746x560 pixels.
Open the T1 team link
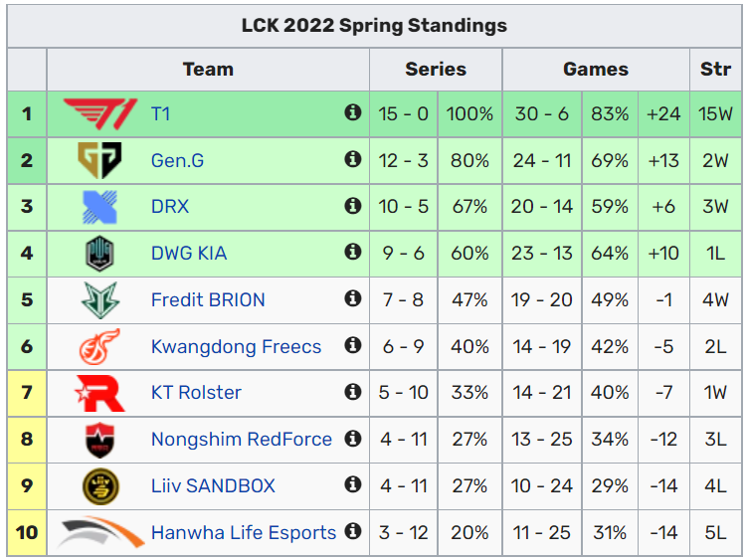coord(161,113)
